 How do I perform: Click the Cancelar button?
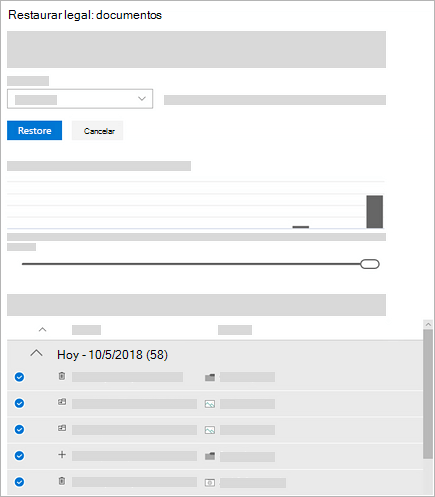98,131
